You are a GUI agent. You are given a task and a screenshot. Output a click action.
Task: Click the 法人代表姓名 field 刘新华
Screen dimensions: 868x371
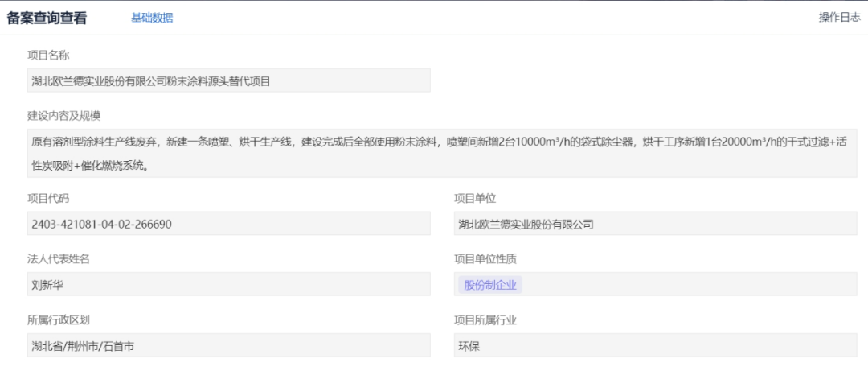coord(228,285)
